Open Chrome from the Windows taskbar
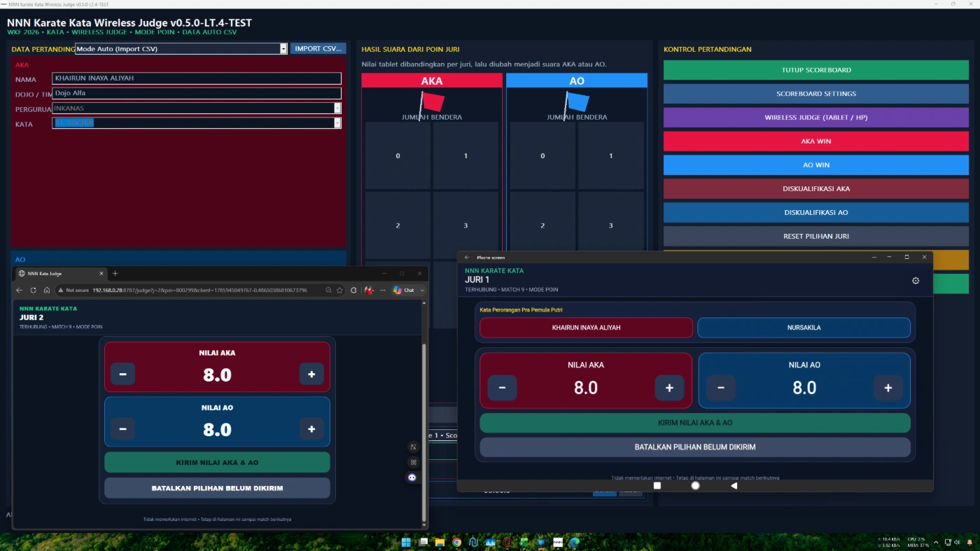The image size is (980, 551). pyautogui.click(x=456, y=542)
